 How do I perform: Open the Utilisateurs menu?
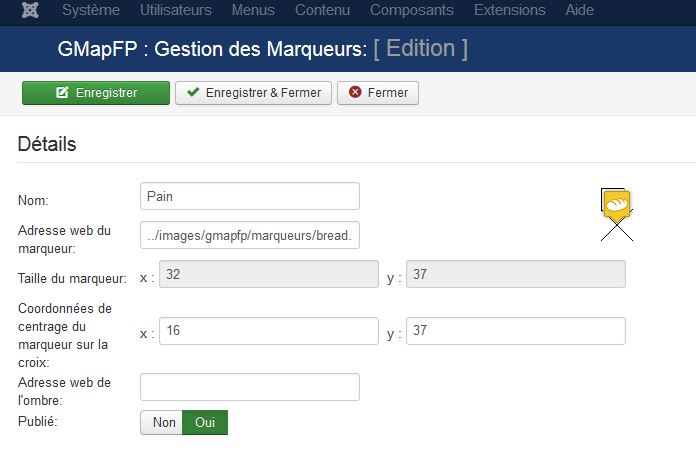click(x=176, y=10)
